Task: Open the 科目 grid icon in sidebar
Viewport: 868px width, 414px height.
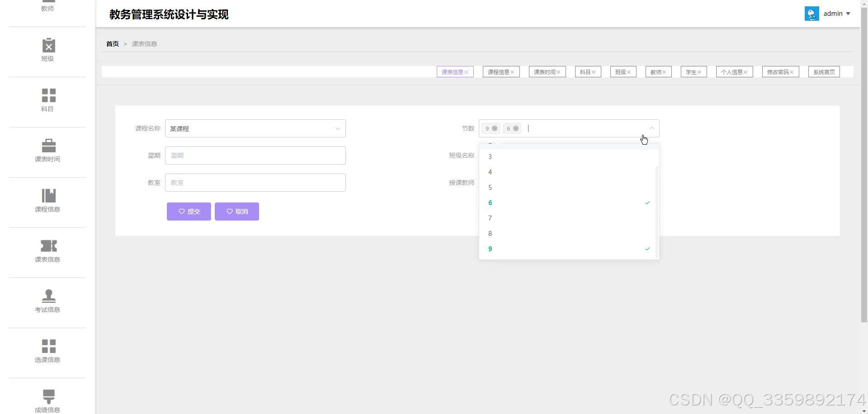Action: 48,95
